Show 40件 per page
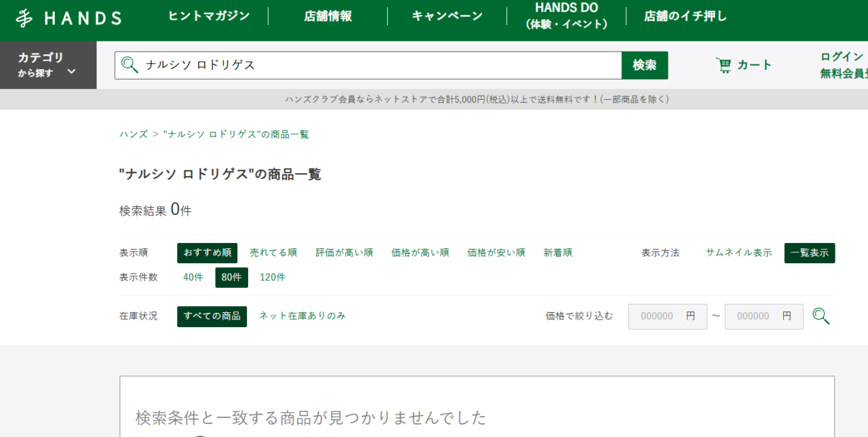Viewport: 868px width, 437px height. (x=193, y=278)
